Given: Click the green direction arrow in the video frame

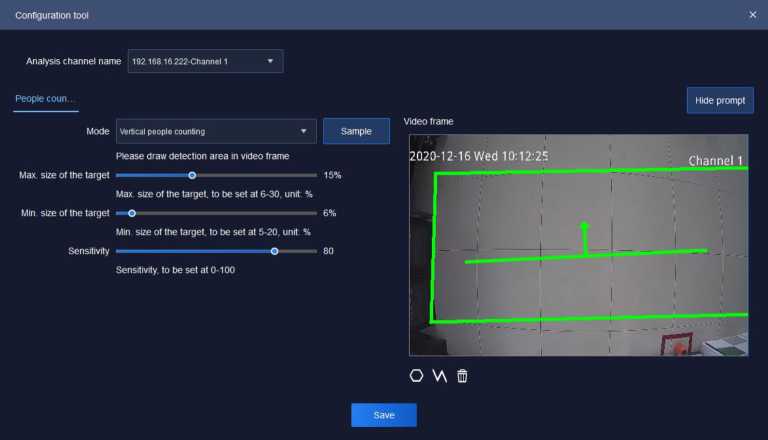Looking at the screenshot, I should click(585, 238).
